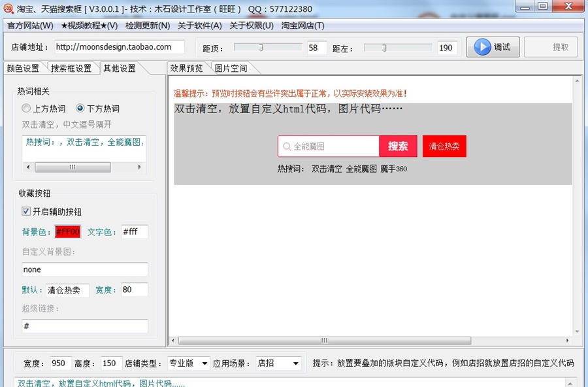The height and width of the screenshot is (387, 588).
Task: Switch to the 搜索框设置 tab
Action: click(x=71, y=69)
